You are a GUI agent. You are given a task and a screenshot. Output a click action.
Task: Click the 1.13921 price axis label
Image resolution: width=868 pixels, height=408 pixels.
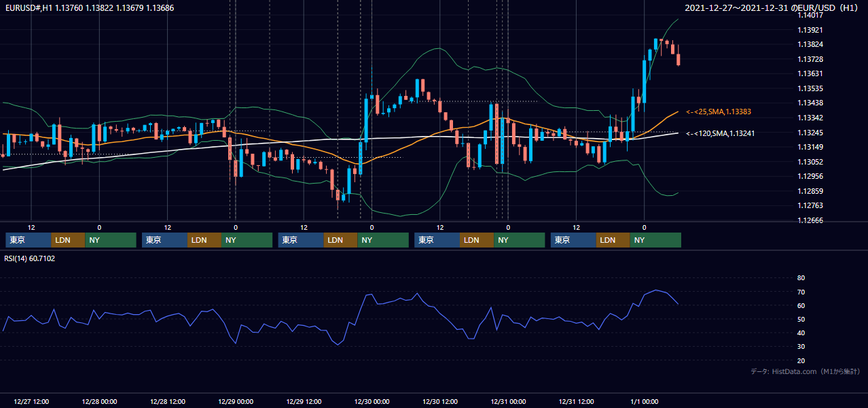click(810, 30)
